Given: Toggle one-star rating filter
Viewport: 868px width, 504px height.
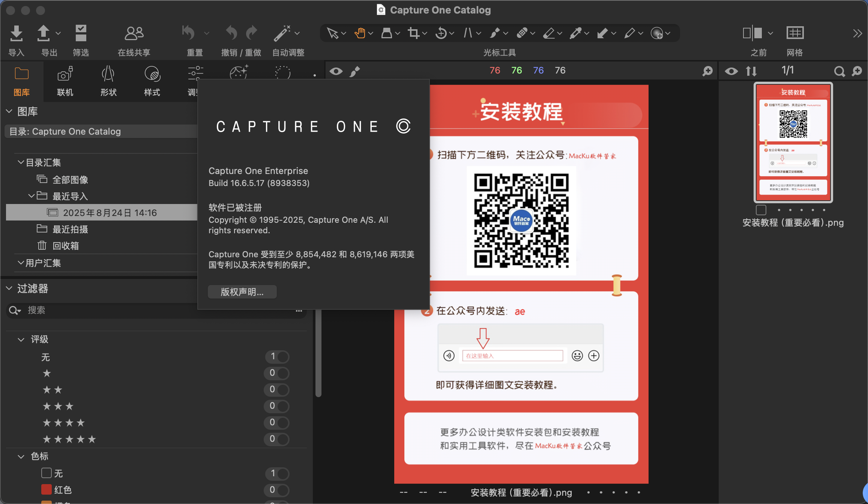Looking at the screenshot, I should point(277,373).
